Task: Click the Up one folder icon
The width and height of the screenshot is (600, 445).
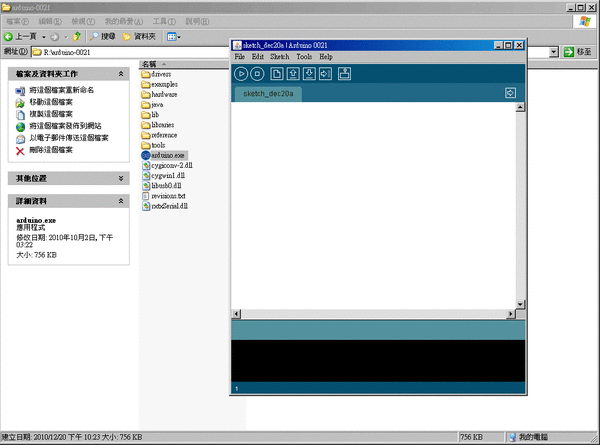Action: coord(77,37)
